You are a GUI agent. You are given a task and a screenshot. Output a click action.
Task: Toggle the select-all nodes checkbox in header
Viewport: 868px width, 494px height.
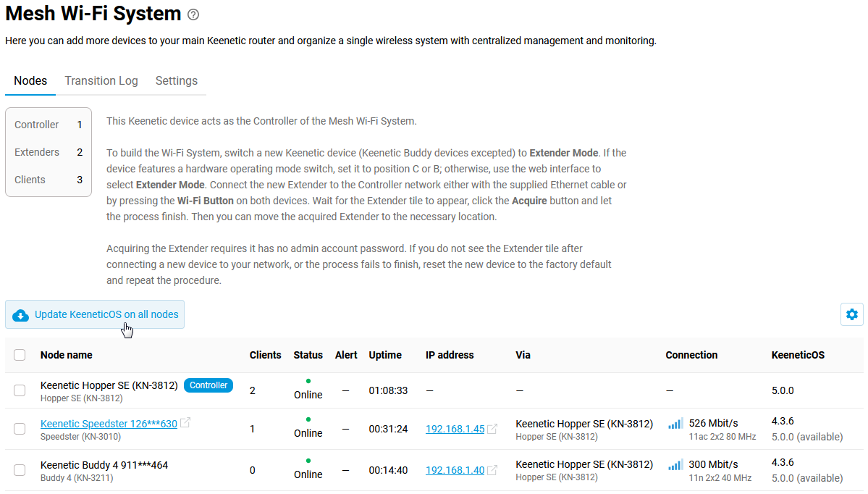pyautogui.click(x=20, y=355)
